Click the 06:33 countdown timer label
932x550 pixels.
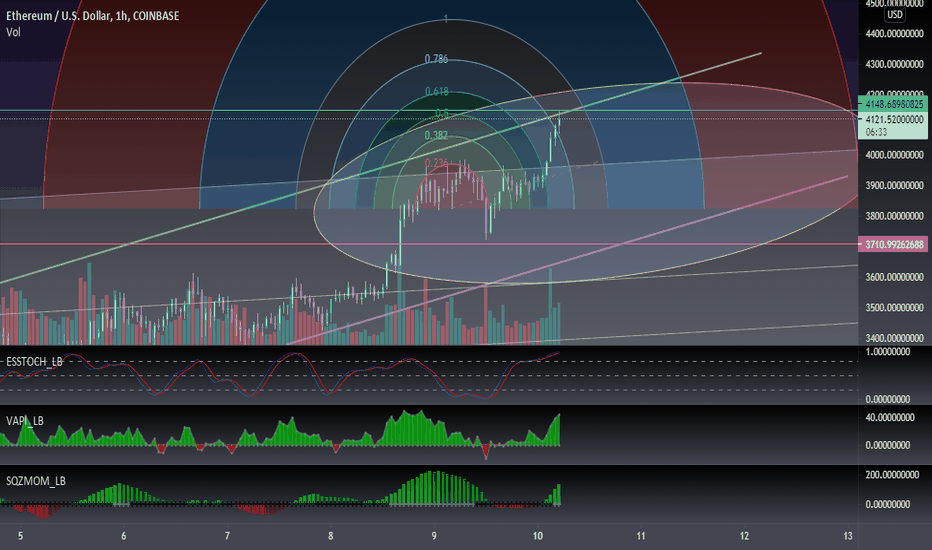click(x=877, y=132)
